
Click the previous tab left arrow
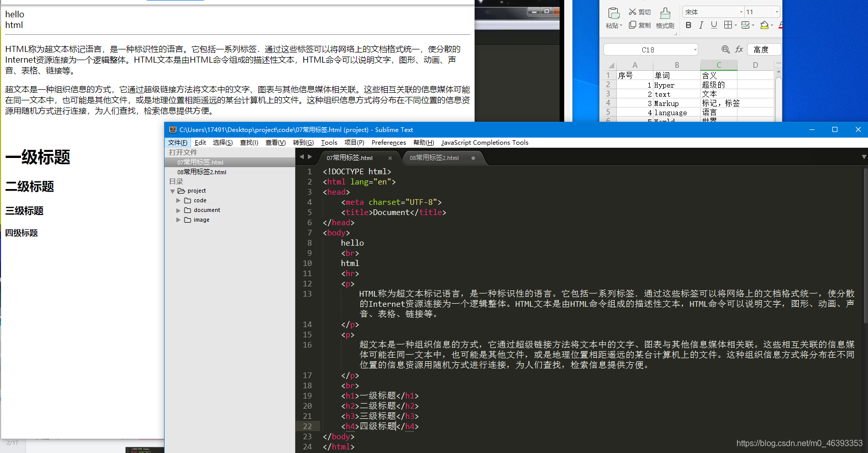[x=302, y=157]
